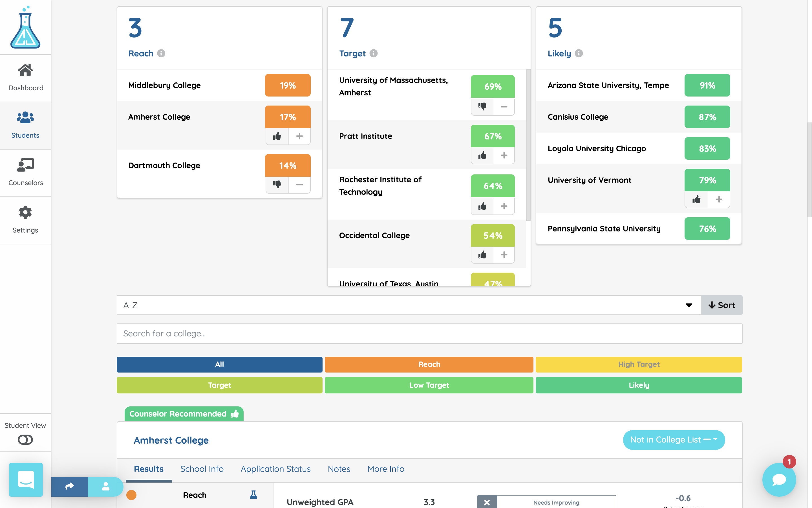Open the Dashboard home icon
The height and width of the screenshot is (508, 812).
tap(25, 70)
